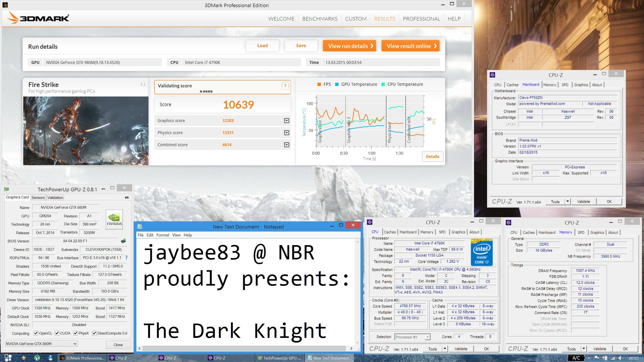Click the Notepad title bar app icon
The image size is (644, 362).
(x=140, y=227)
